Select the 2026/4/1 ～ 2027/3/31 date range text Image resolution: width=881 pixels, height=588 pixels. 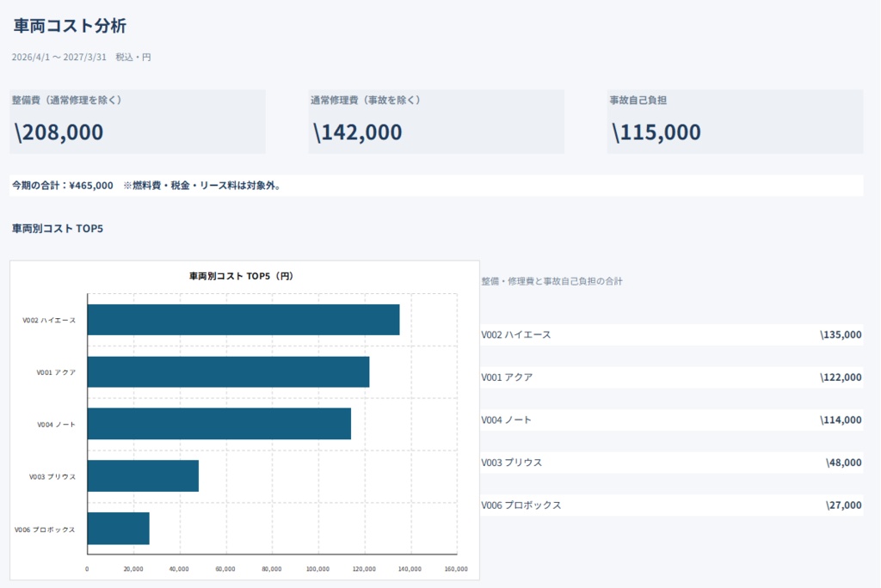click(59, 58)
